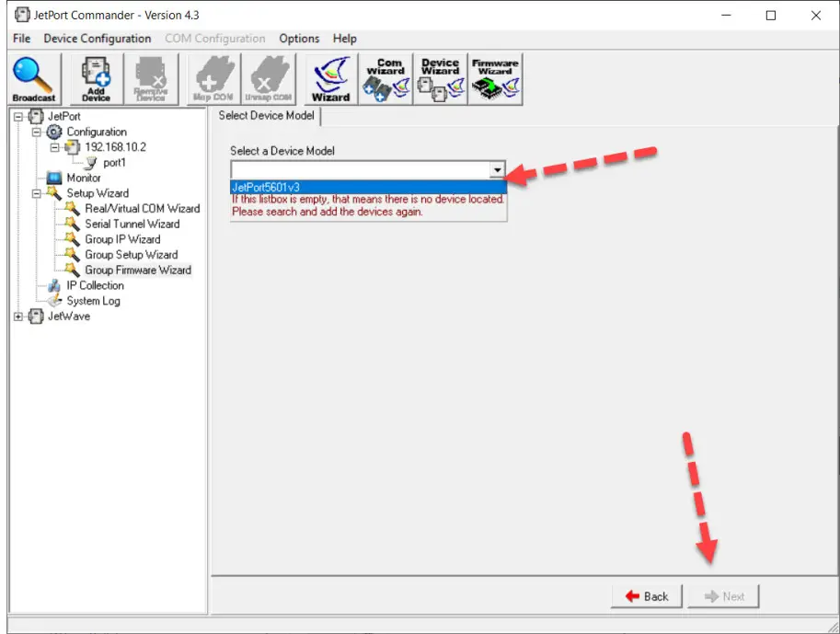The height and width of the screenshot is (634, 840).
Task: Select IP Collection tree label
Action: point(96,285)
